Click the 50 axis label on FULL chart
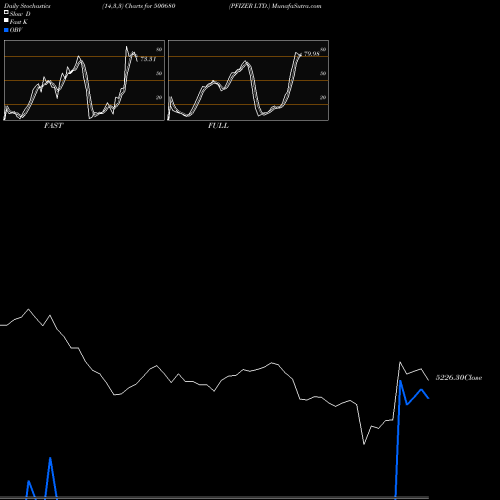 point(323,73)
